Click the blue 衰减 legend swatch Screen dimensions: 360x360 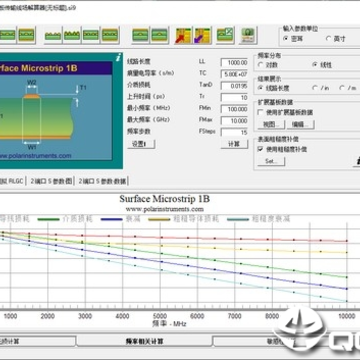pos(112,219)
